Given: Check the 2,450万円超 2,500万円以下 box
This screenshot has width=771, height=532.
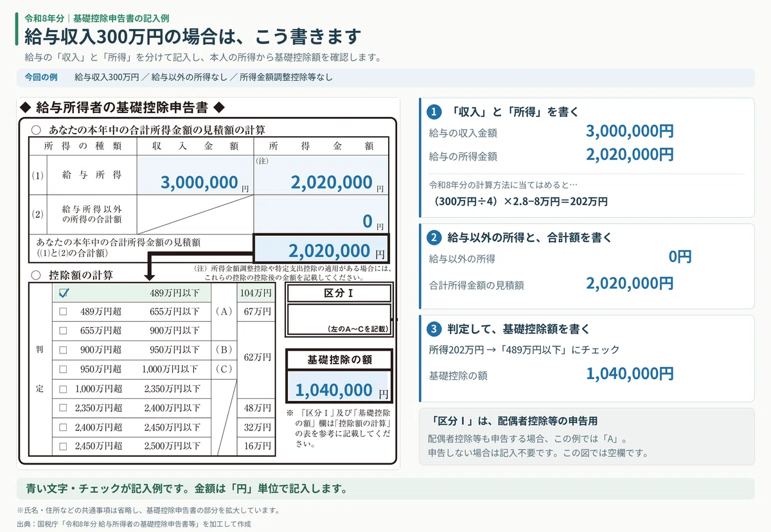Looking at the screenshot, I should 63,447.
